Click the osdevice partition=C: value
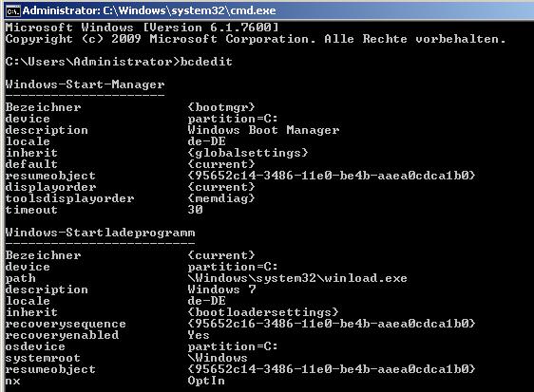Image resolution: width=534 pixels, height=392 pixels. click(x=233, y=346)
